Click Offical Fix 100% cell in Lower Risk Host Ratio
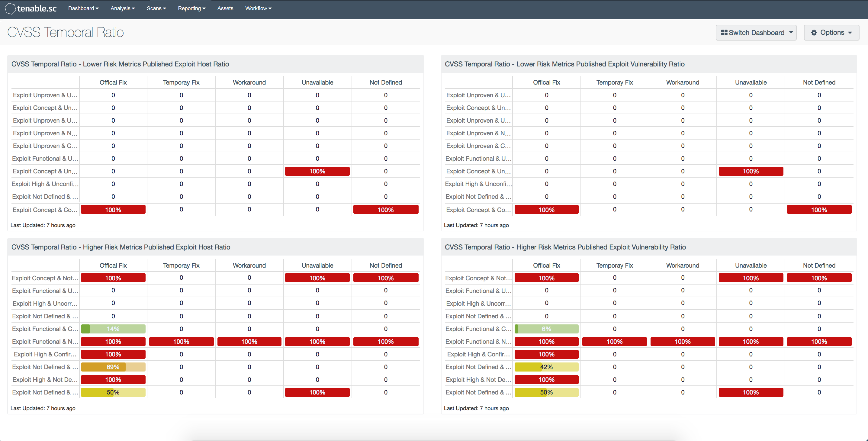Viewport: 868px width, 441px height. tap(113, 210)
